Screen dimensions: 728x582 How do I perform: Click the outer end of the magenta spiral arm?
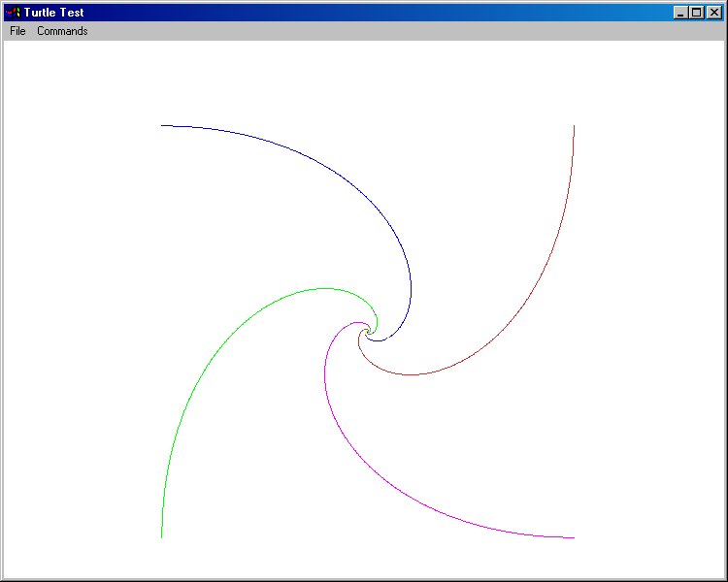pyautogui.click(x=574, y=537)
